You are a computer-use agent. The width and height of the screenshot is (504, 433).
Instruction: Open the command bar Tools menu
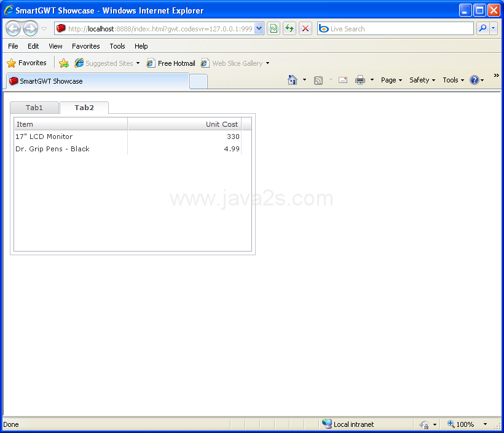[453, 80]
